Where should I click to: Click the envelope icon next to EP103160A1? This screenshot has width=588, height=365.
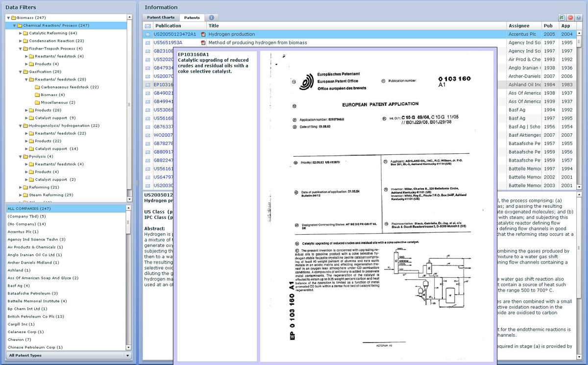(x=148, y=84)
